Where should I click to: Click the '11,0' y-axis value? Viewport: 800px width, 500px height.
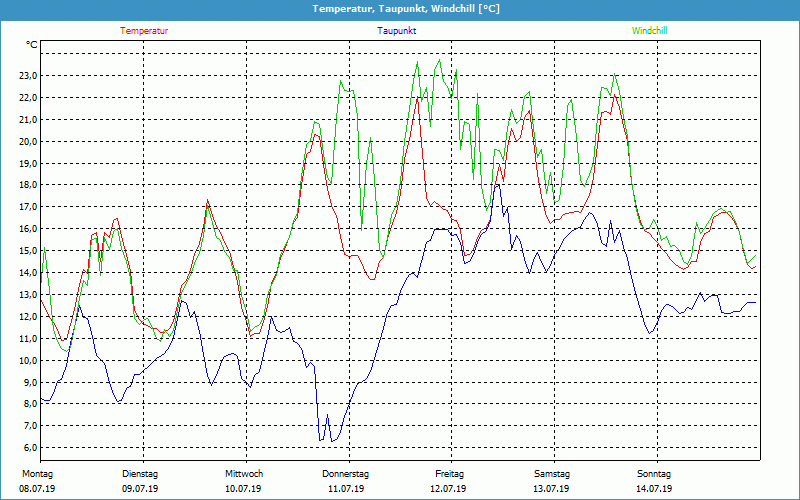(28, 339)
